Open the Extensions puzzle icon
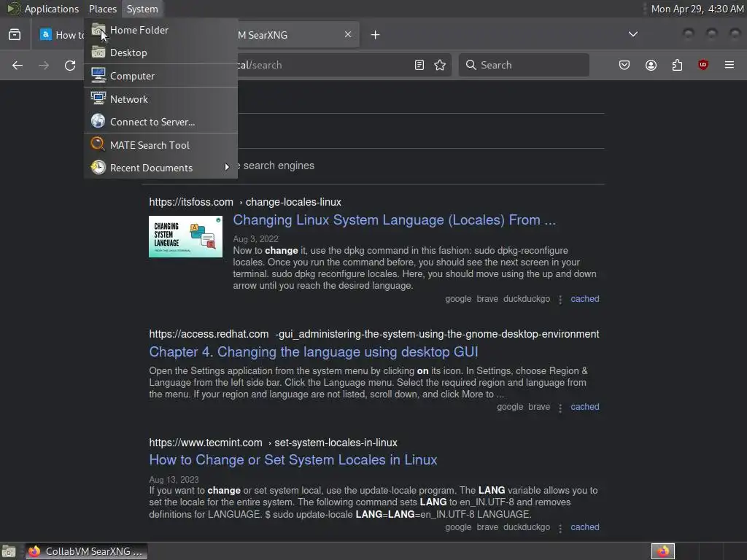 [x=677, y=65]
